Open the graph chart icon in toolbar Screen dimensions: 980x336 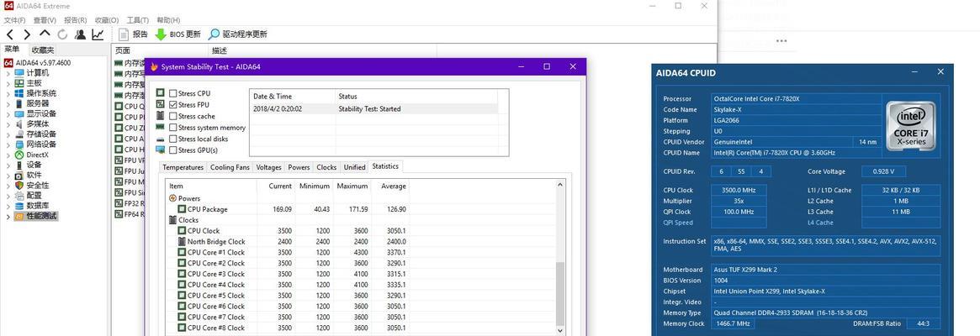[98, 34]
